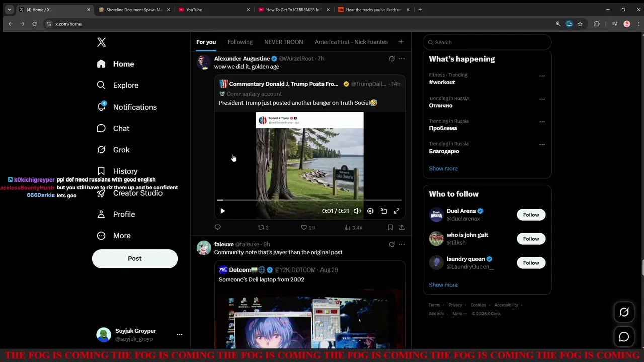Toggle picture-in-picture for the video
The image size is (644, 362).
(x=384, y=211)
